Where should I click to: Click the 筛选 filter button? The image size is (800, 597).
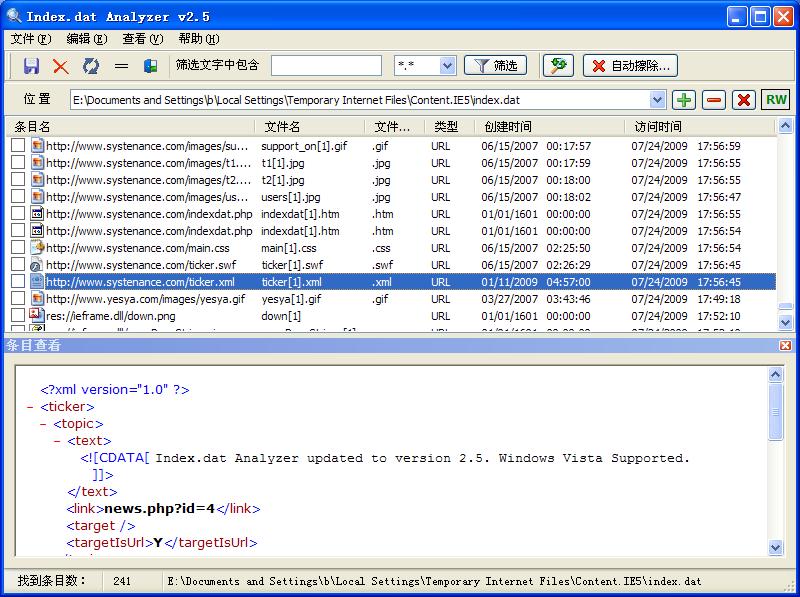click(x=495, y=65)
